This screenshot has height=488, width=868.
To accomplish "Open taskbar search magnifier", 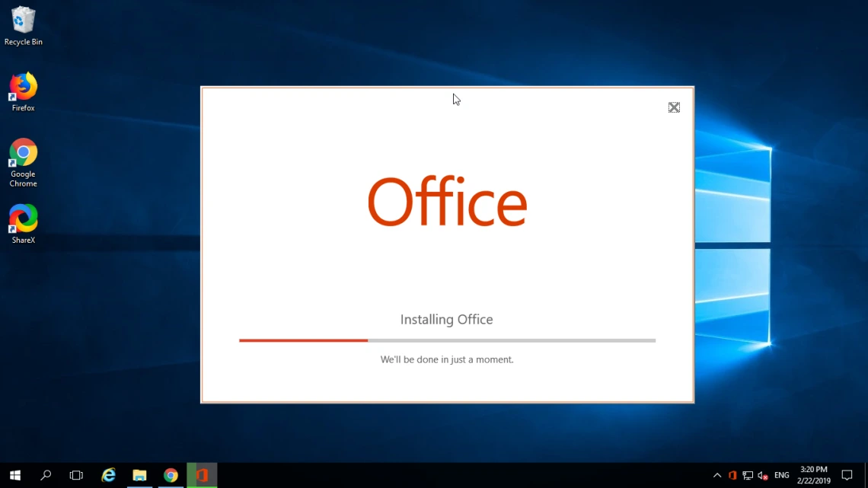I will (x=46, y=475).
